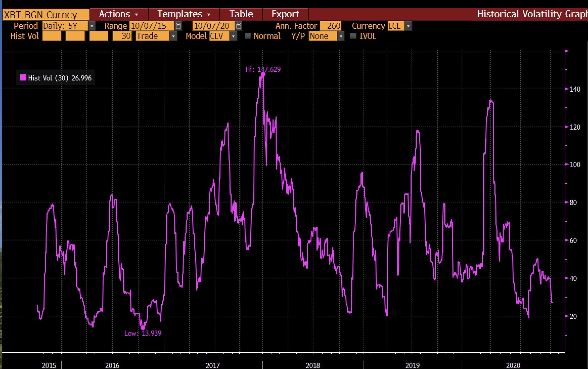Open the Period dropdown showing Daily: 5Y
The width and height of the screenshot is (588, 369).
[x=92, y=26]
